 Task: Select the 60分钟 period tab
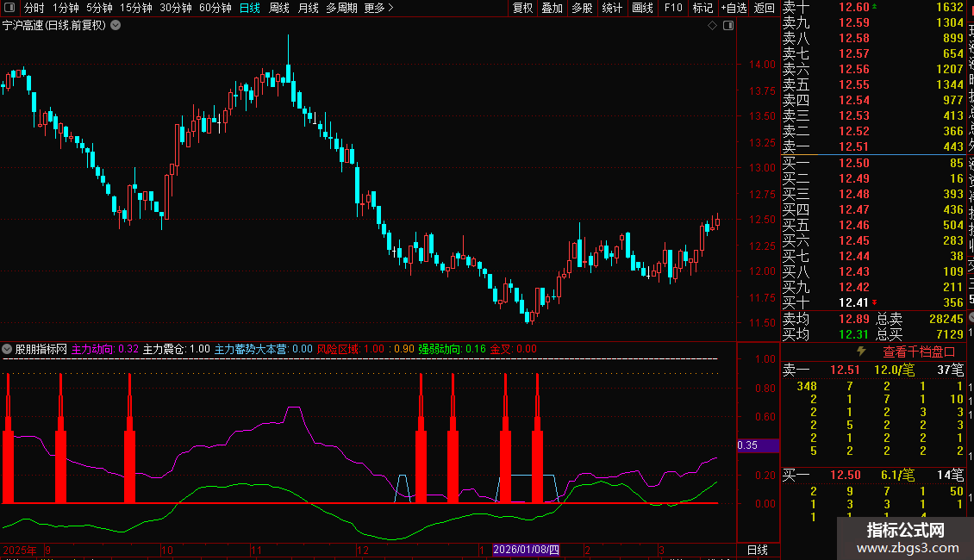pyautogui.click(x=215, y=8)
